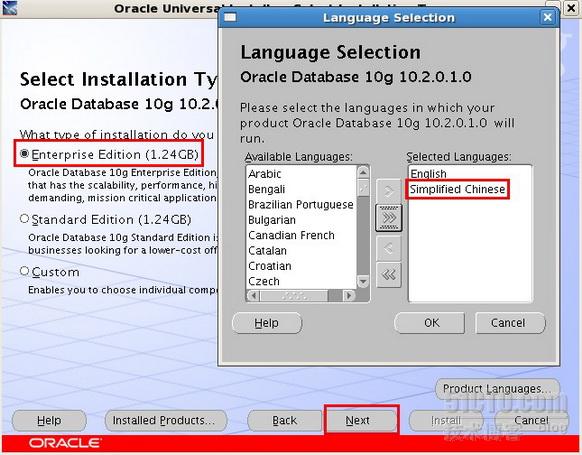Image resolution: width=582 pixels, height=455 pixels.
Task: Select Canadian French in the list
Action: (x=291, y=235)
